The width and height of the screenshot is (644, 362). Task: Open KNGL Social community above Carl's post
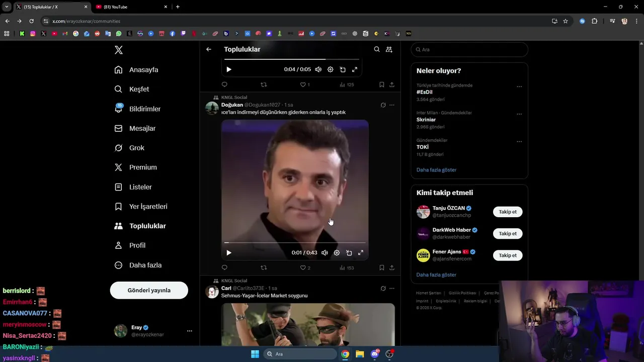234,281
